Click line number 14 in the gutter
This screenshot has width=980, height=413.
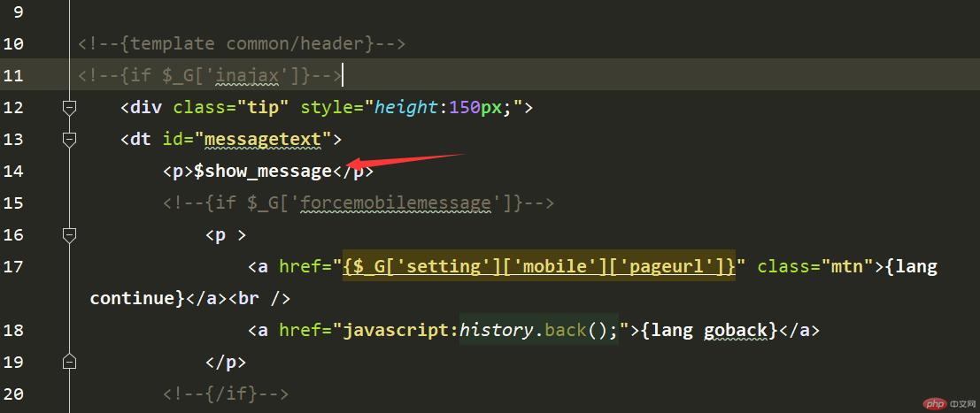tap(13, 172)
